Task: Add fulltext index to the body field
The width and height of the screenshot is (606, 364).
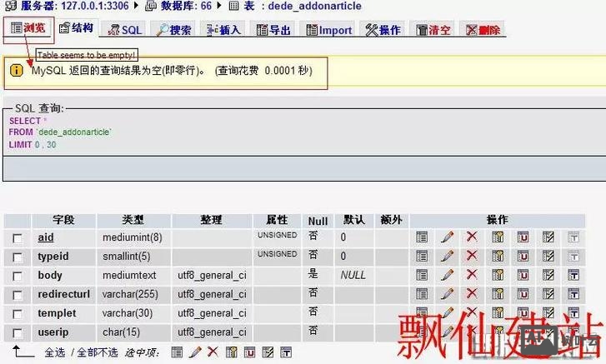Action: click(x=573, y=275)
